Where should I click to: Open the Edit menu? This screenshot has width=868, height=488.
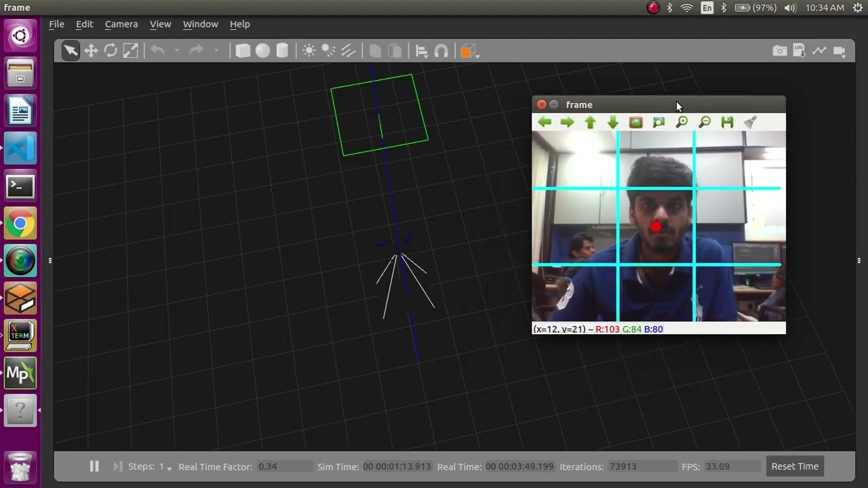pos(84,24)
